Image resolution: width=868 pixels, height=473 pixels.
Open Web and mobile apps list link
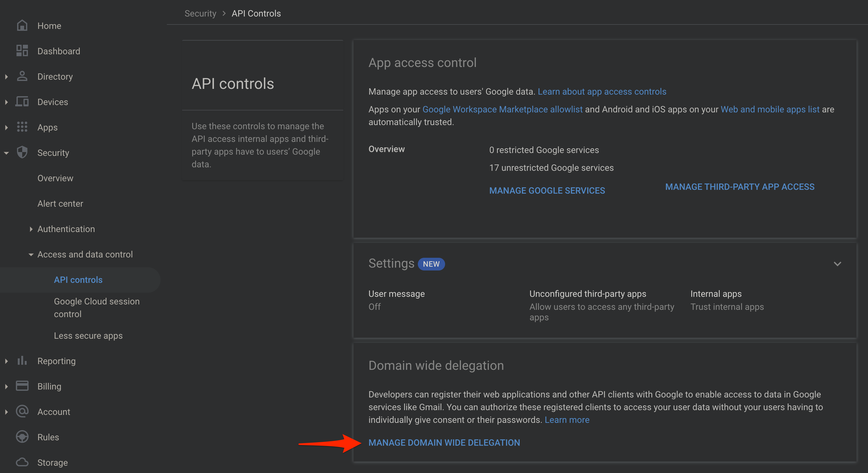tap(770, 109)
